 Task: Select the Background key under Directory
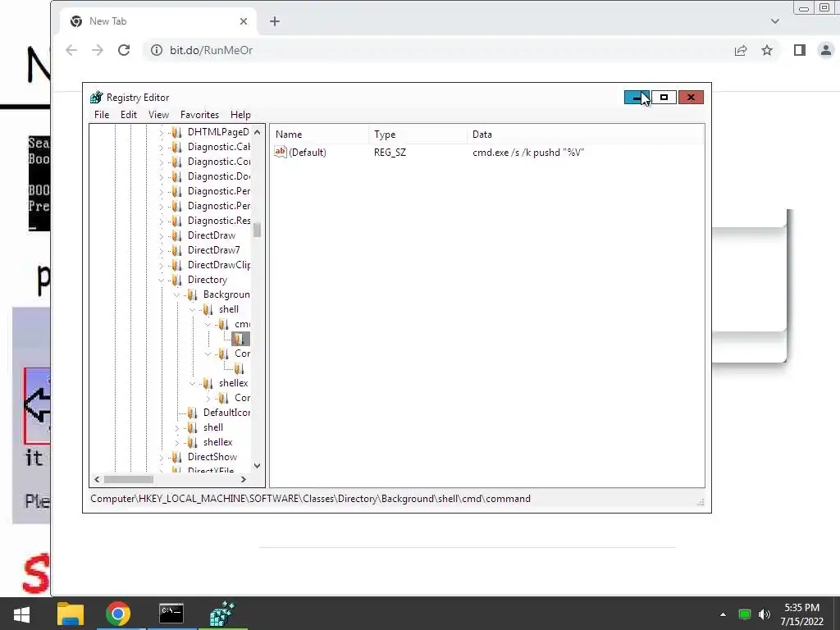[226, 294]
